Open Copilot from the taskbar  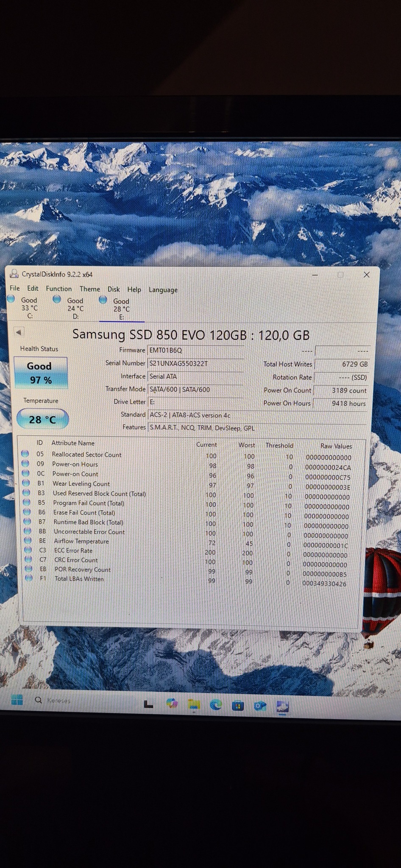172,704
